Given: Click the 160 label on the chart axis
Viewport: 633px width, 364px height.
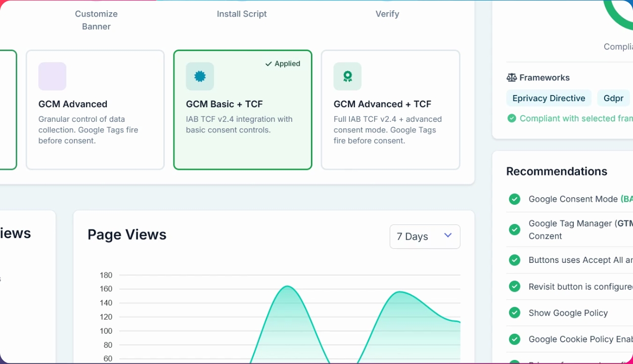Looking at the screenshot, I should [106, 289].
